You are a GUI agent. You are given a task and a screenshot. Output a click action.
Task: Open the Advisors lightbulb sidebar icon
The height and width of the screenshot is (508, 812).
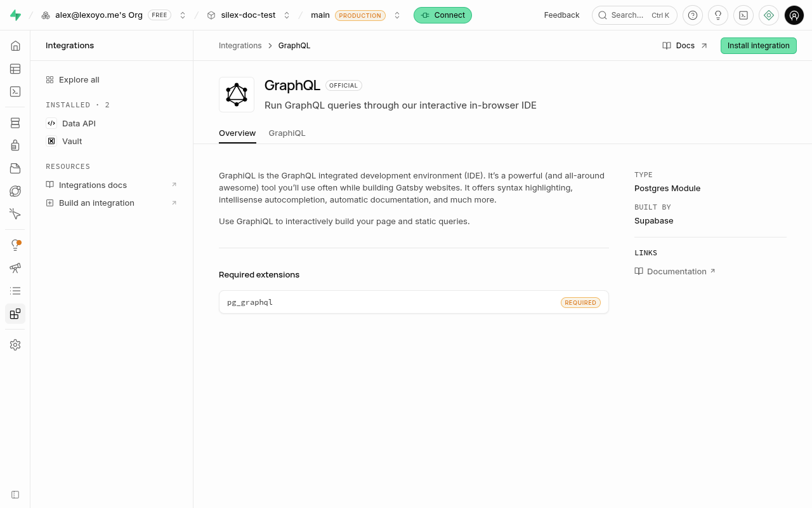(x=15, y=245)
